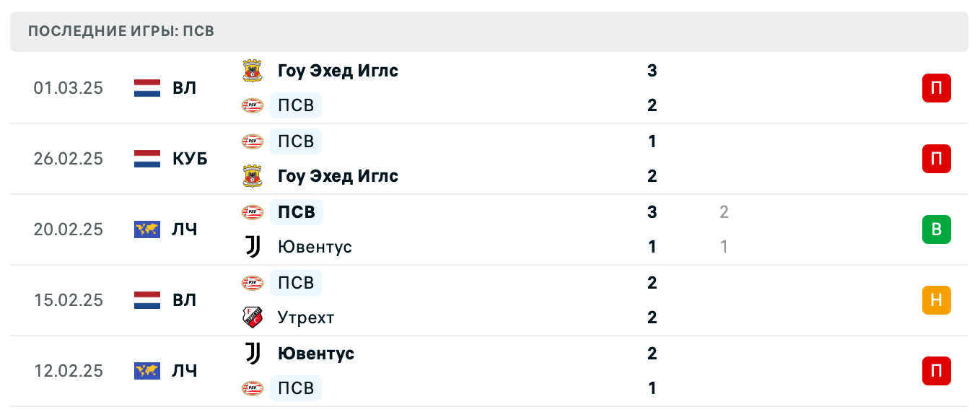
Task: Open Go Ahead Eagles team link in 26.02.25 match
Action: pyautogui.click(x=338, y=176)
